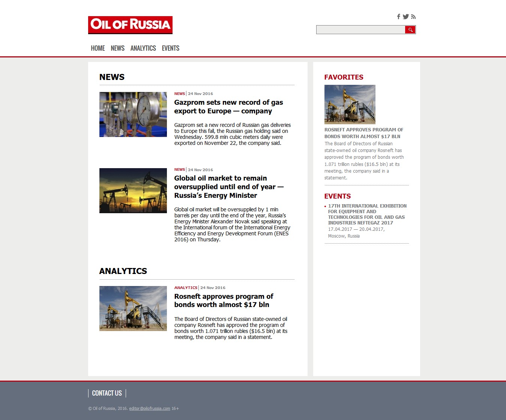Click the Global oil market summary paragraph

point(233,224)
